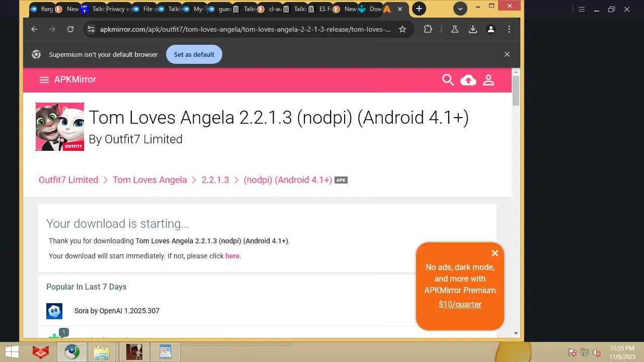Click the 'here' download link
This screenshot has width=644, height=362.
(x=232, y=256)
